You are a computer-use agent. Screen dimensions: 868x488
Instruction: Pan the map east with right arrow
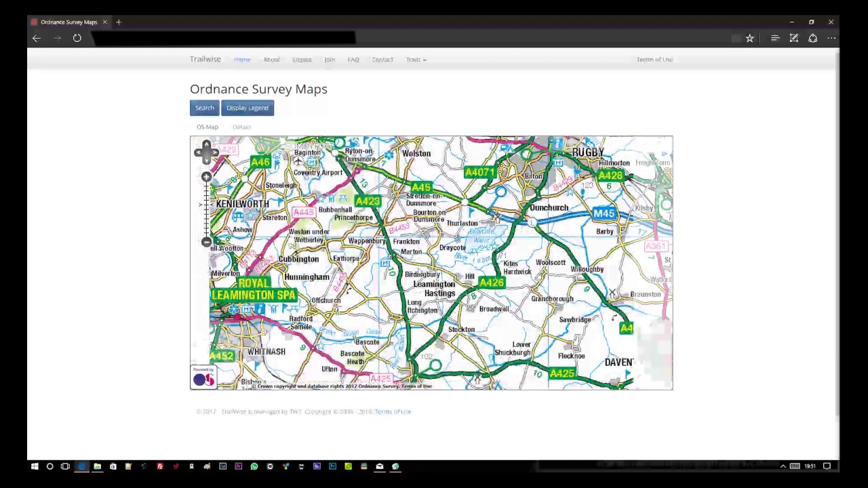[x=214, y=152]
